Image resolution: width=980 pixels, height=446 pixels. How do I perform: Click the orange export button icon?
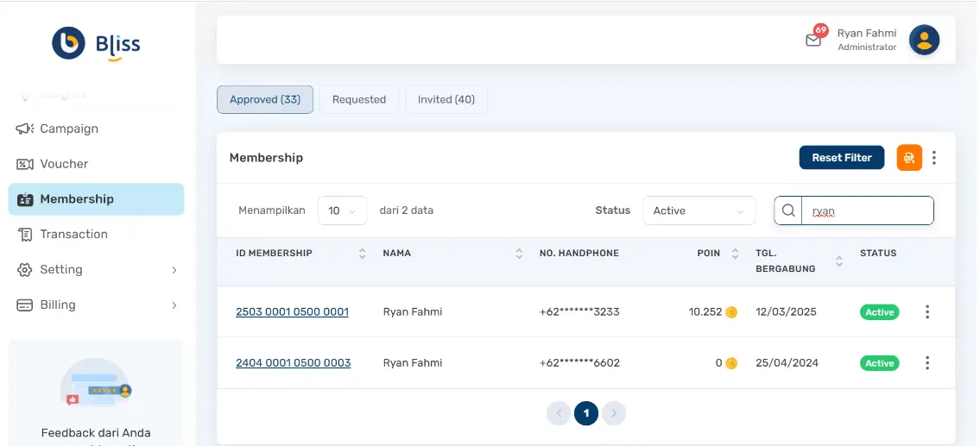pyautogui.click(x=909, y=158)
